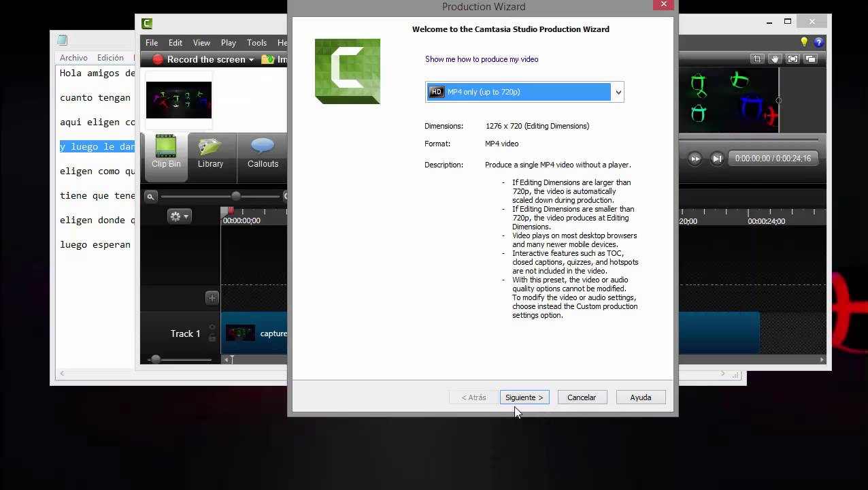This screenshot has width=868, height=490.
Task: Adjust the timeline zoom slider handle
Action: coord(235,196)
